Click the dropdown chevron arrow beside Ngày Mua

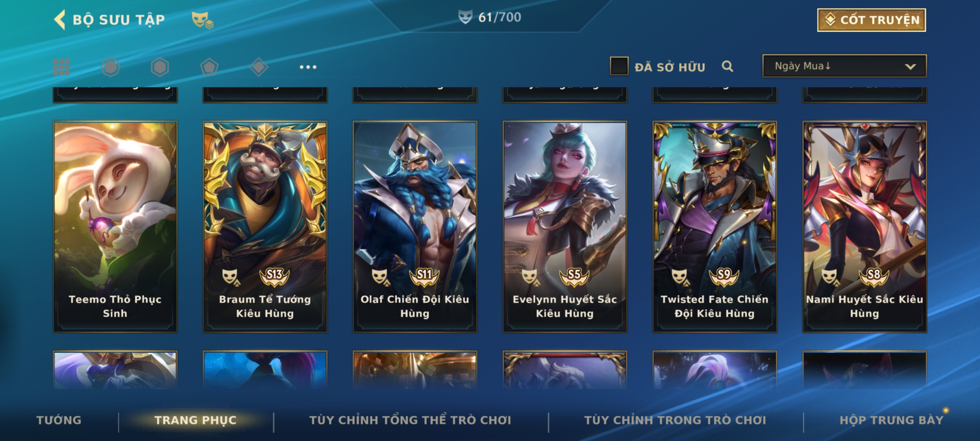coord(910,67)
